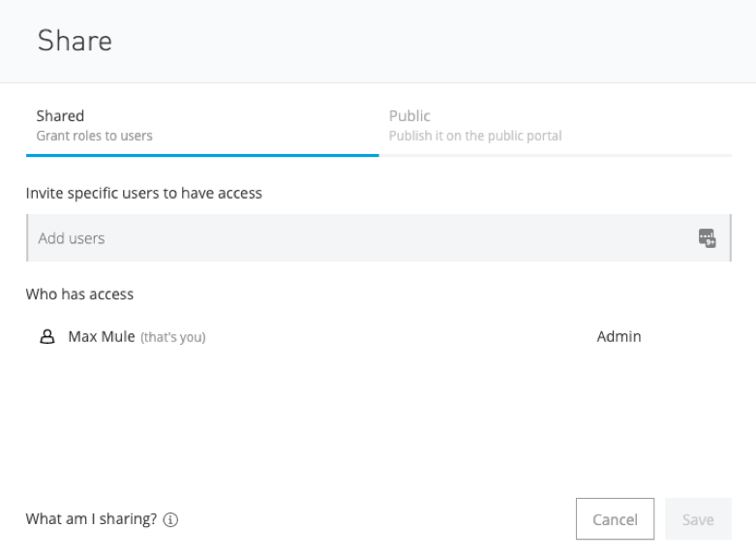Click the user avatar icon beside Max Mule

pos(46,336)
